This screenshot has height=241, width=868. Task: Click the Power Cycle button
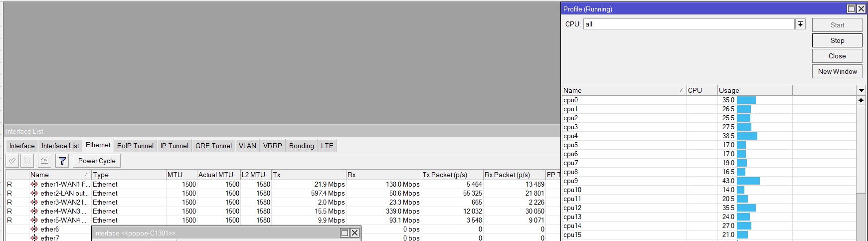point(97,161)
